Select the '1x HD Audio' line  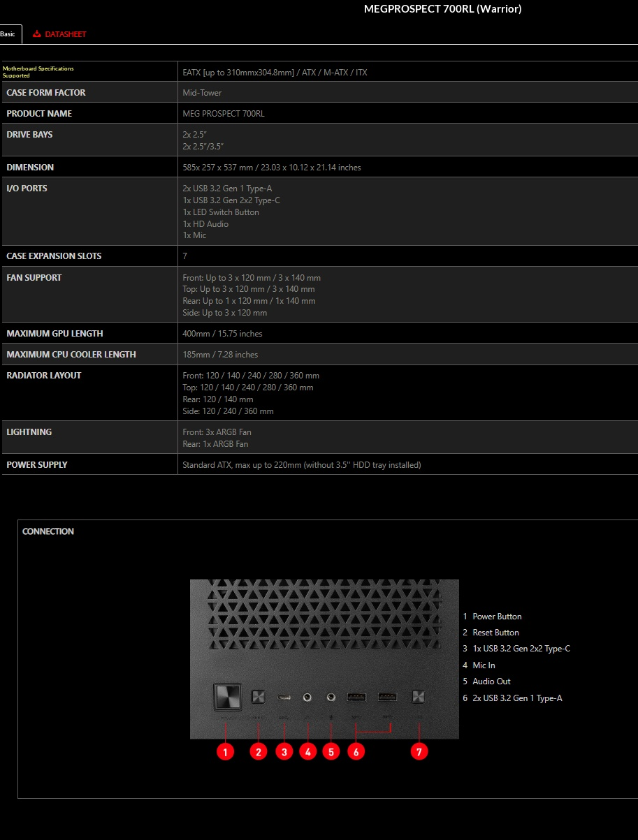205,224
